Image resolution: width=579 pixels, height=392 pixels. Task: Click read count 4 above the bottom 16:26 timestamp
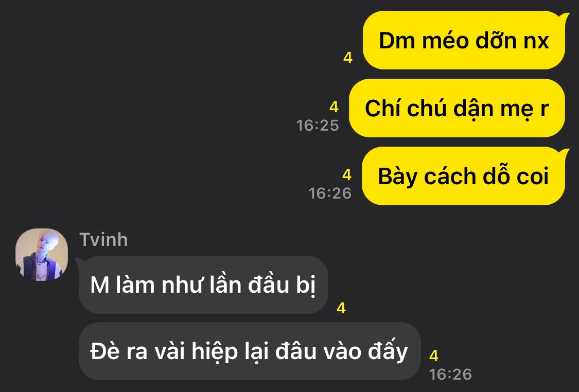click(x=434, y=356)
